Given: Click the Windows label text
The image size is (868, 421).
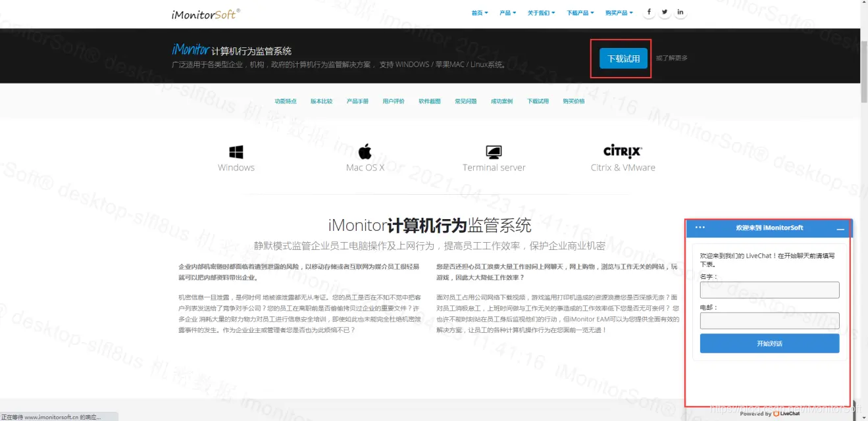Looking at the screenshot, I should [x=236, y=168].
